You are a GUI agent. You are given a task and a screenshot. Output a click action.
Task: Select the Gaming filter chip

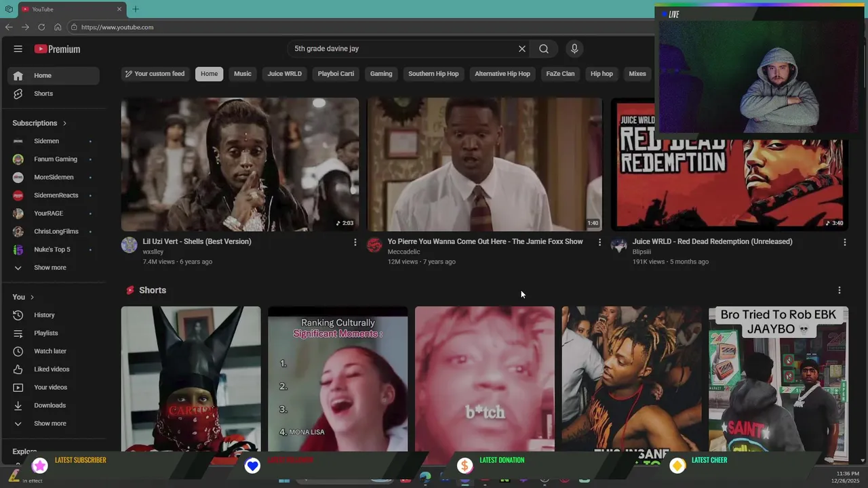[381, 74]
